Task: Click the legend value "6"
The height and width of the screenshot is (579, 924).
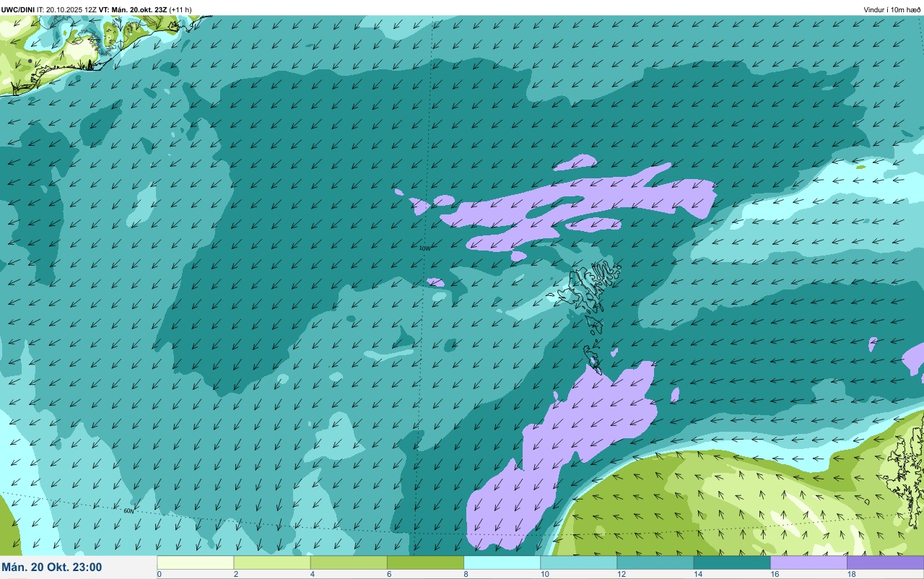Action: pyautogui.click(x=388, y=575)
